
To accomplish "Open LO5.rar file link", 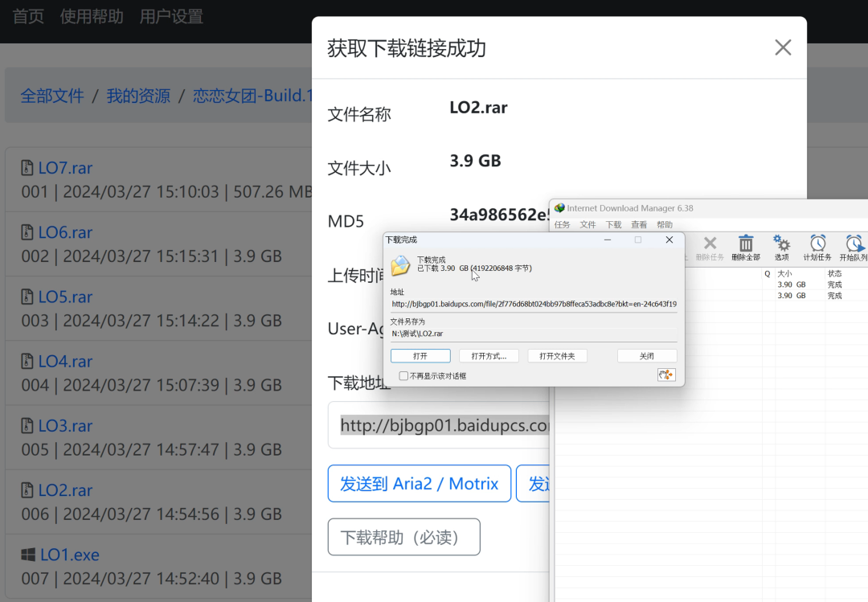I will point(65,297).
